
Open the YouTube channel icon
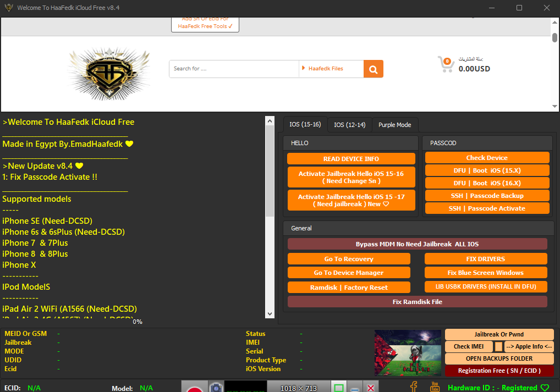point(435,387)
